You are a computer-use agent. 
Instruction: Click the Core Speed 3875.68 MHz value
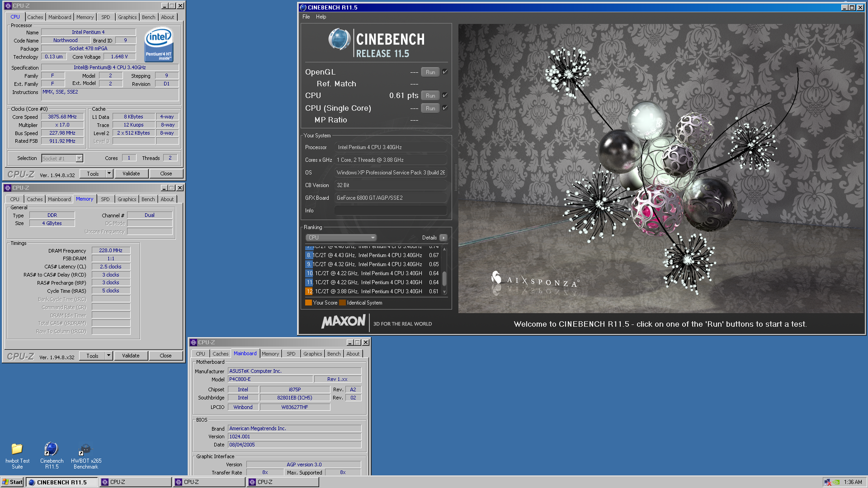62,117
